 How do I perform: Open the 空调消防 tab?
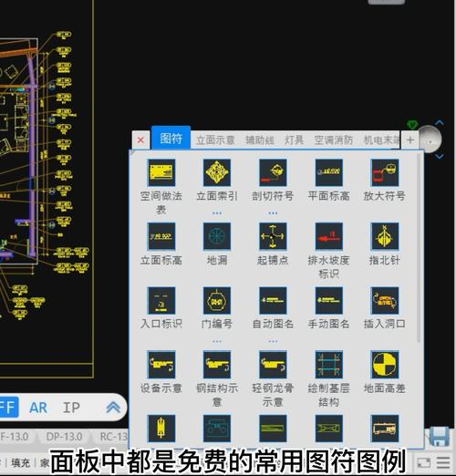click(x=334, y=140)
